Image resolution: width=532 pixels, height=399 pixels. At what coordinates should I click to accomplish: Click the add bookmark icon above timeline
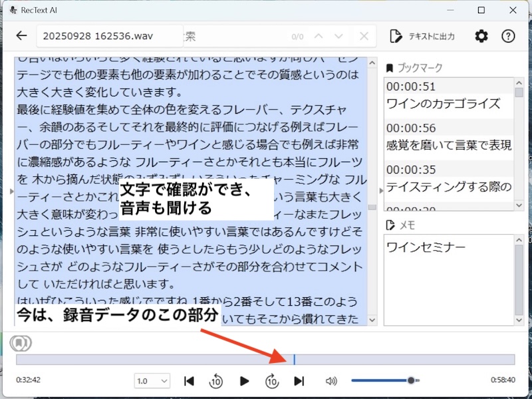coord(19,343)
